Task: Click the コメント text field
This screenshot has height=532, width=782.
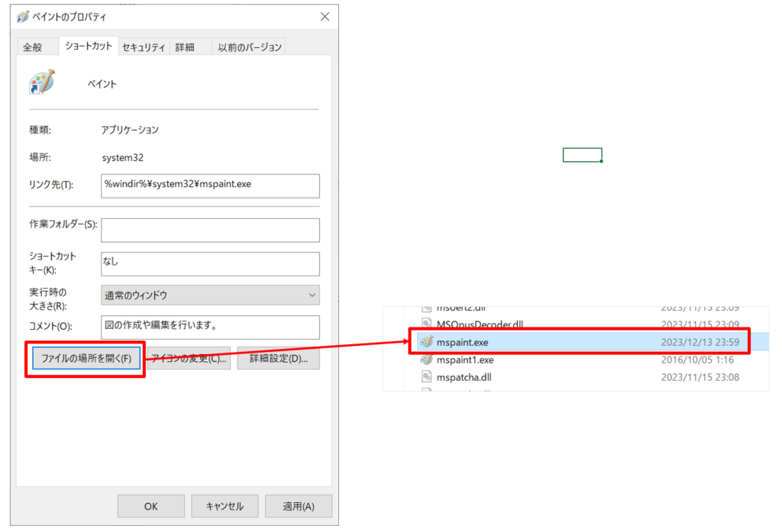Action: (210, 327)
